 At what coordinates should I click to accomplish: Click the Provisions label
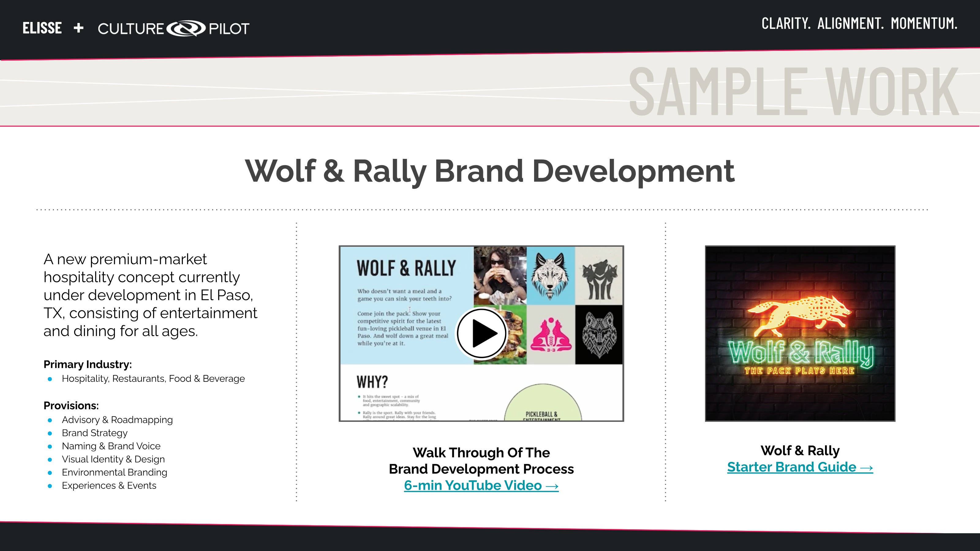(x=71, y=406)
